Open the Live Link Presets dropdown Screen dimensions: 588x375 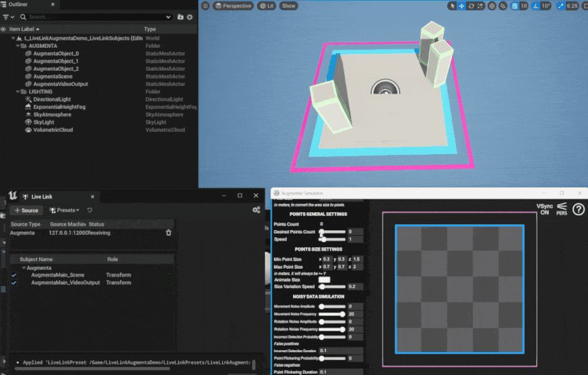coord(65,210)
